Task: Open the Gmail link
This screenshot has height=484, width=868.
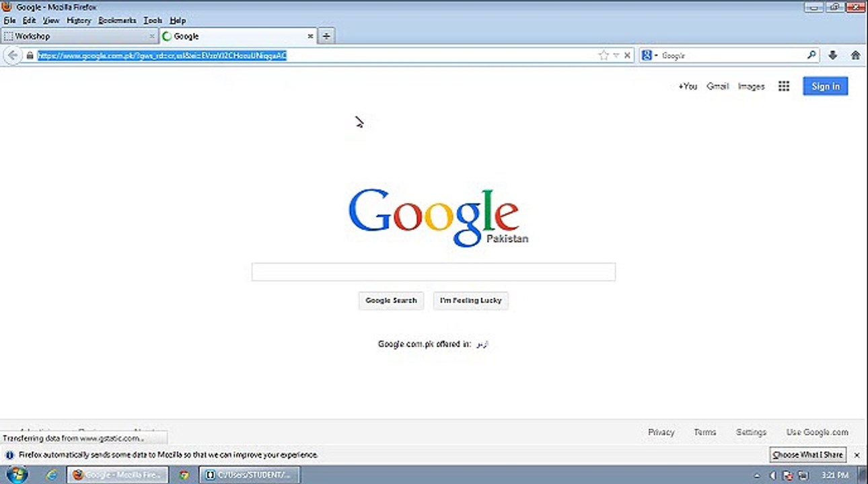Action: pos(717,86)
